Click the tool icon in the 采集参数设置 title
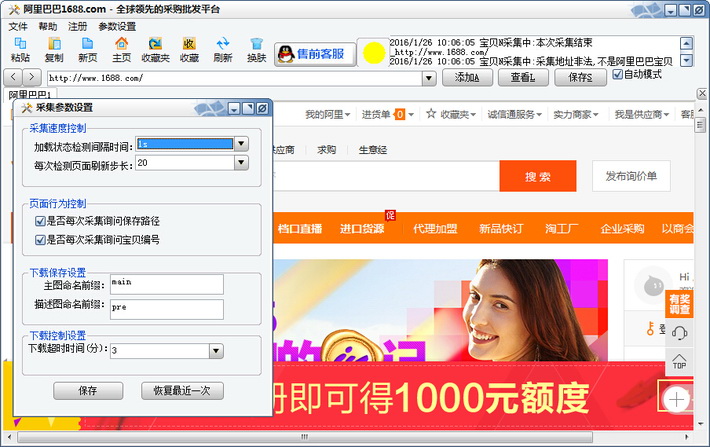The image size is (710, 447). 26,108
